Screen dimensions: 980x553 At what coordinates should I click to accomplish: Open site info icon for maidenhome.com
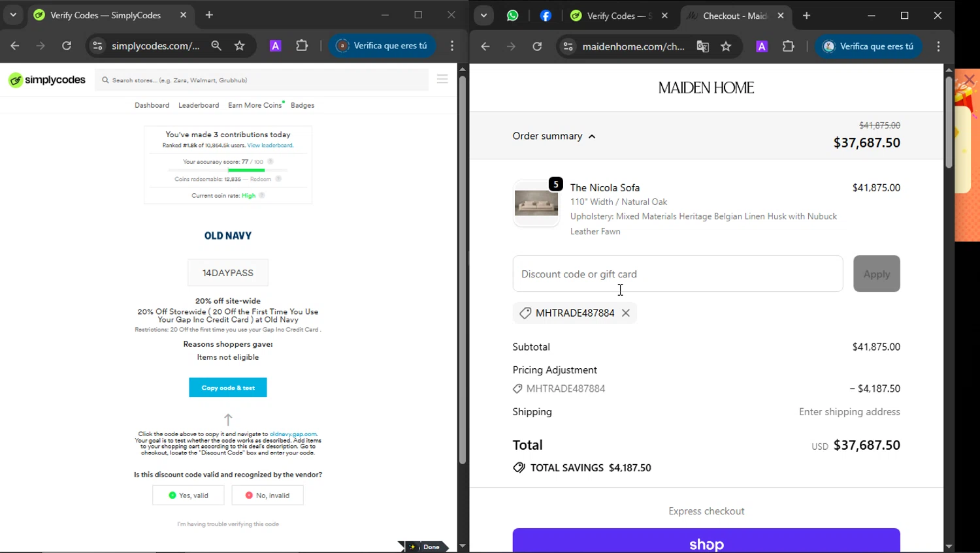(568, 46)
